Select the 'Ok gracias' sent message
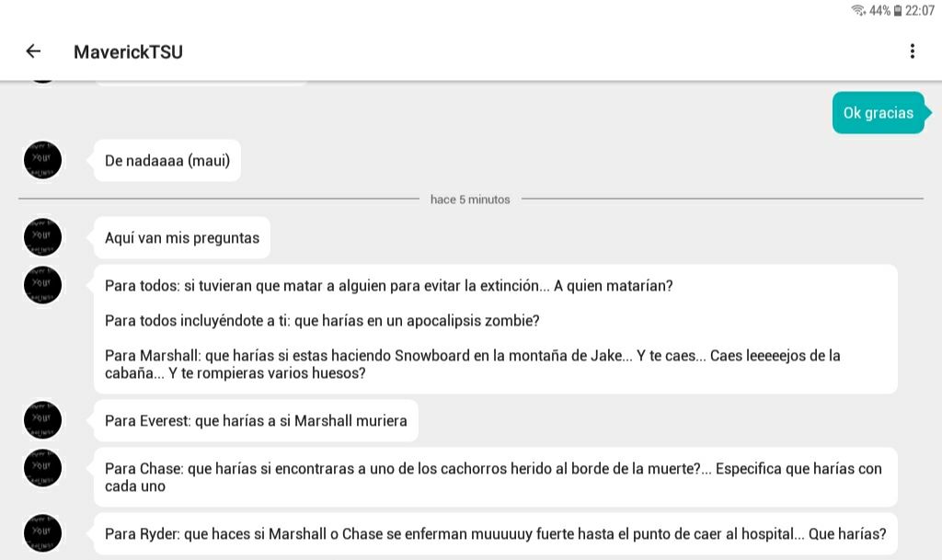942x560 pixels. click(879, 113)
